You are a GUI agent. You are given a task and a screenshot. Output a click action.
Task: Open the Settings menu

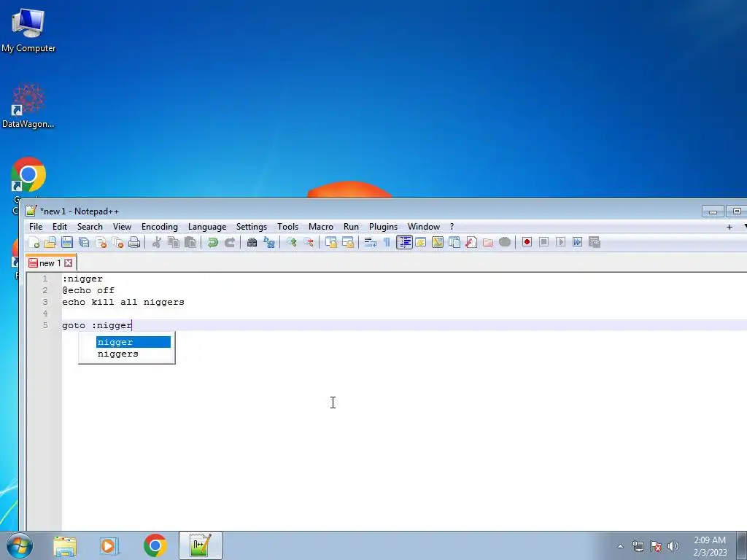point(252,227)
